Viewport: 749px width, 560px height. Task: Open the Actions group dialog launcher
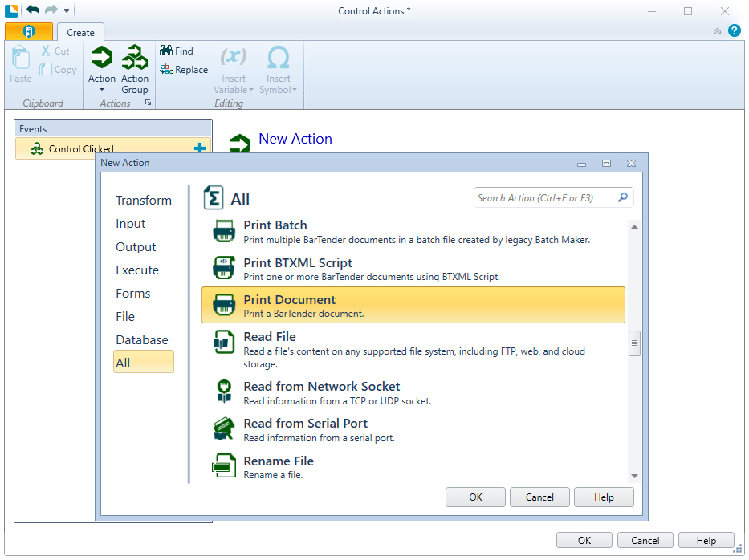[x=148, y=103]
